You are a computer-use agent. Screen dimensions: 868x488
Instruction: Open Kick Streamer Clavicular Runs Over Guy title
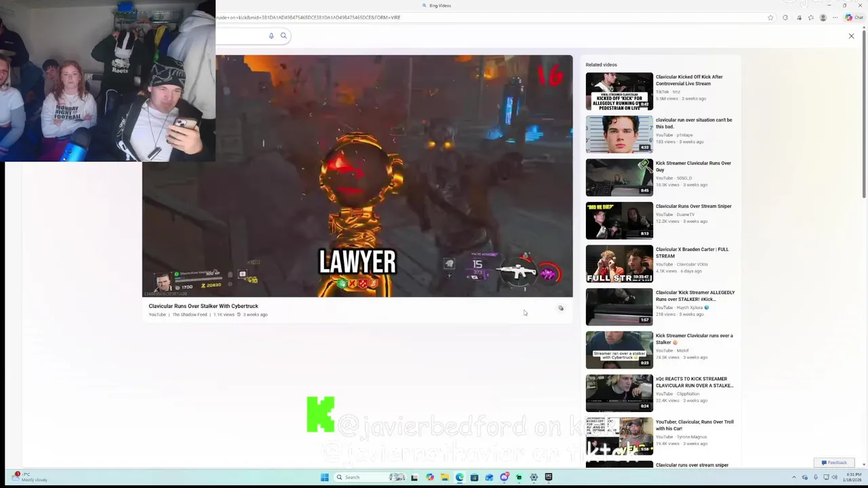click(x=693, y=167)
